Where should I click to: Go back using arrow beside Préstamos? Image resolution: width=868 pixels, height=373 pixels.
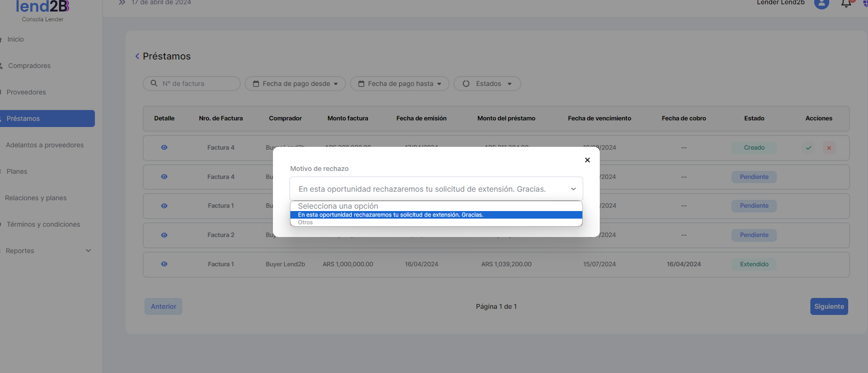coord(137,56)
